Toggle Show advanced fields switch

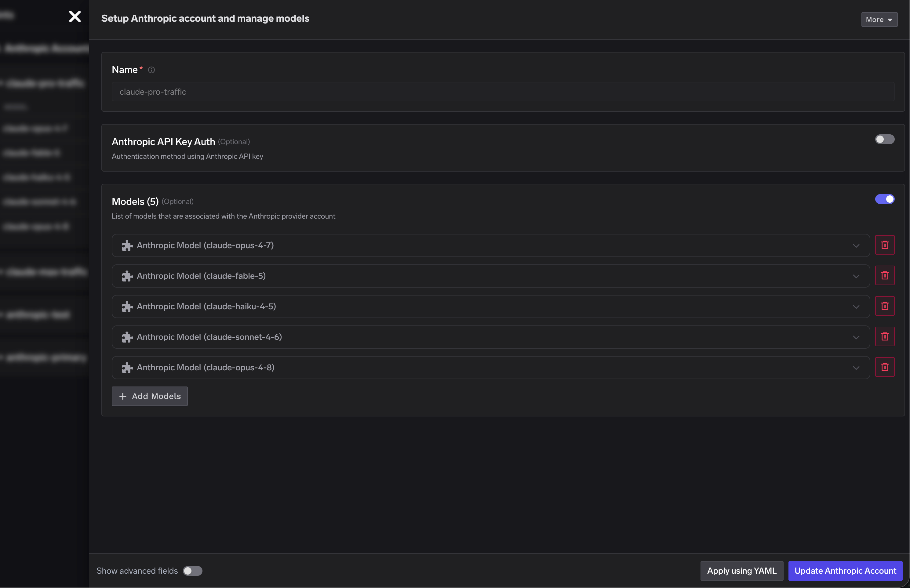tap(192, 571)
